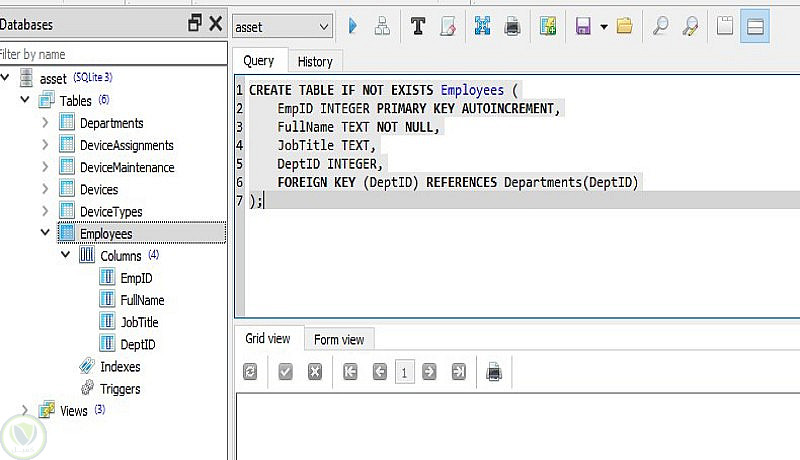Select the Grid view tab
Image resolution: width=800 pixels, height=460 pixels.
point(267,339)
